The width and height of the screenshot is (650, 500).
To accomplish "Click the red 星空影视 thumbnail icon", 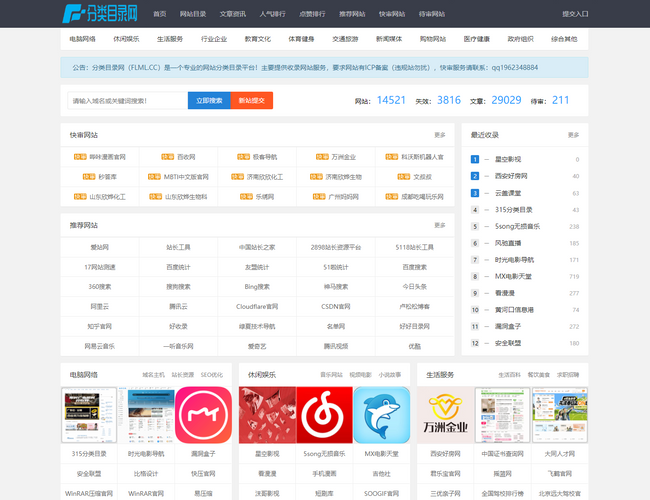I will click(x=266, y=415).
